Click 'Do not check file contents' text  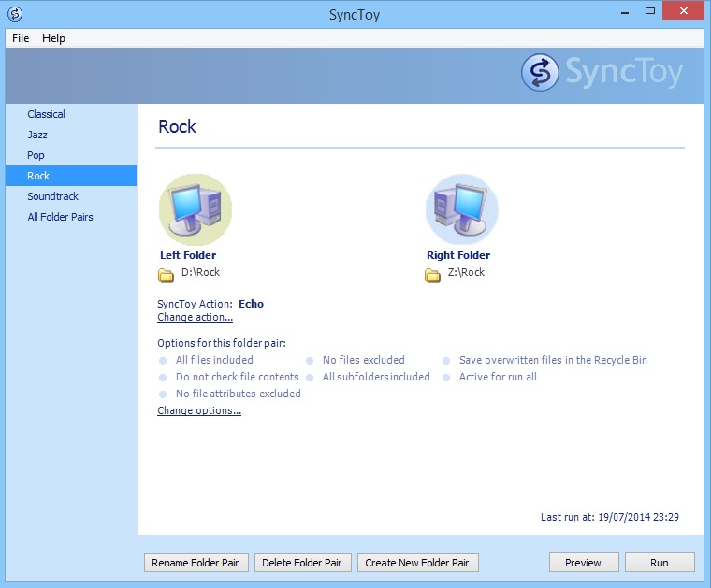click(237, 377)
